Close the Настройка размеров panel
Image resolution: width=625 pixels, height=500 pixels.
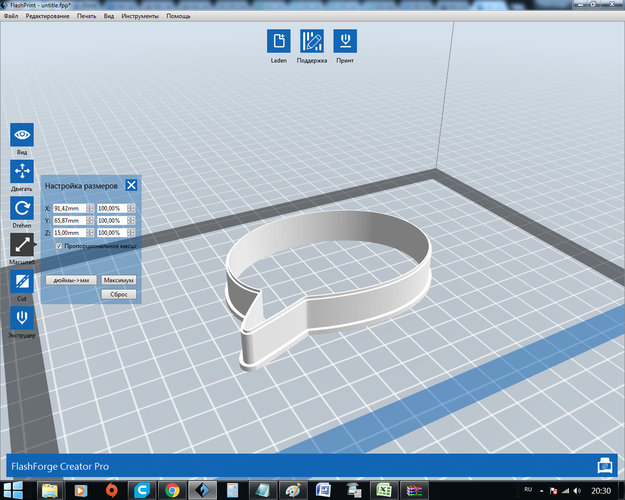pyautogui.click(x=131, y=185)
